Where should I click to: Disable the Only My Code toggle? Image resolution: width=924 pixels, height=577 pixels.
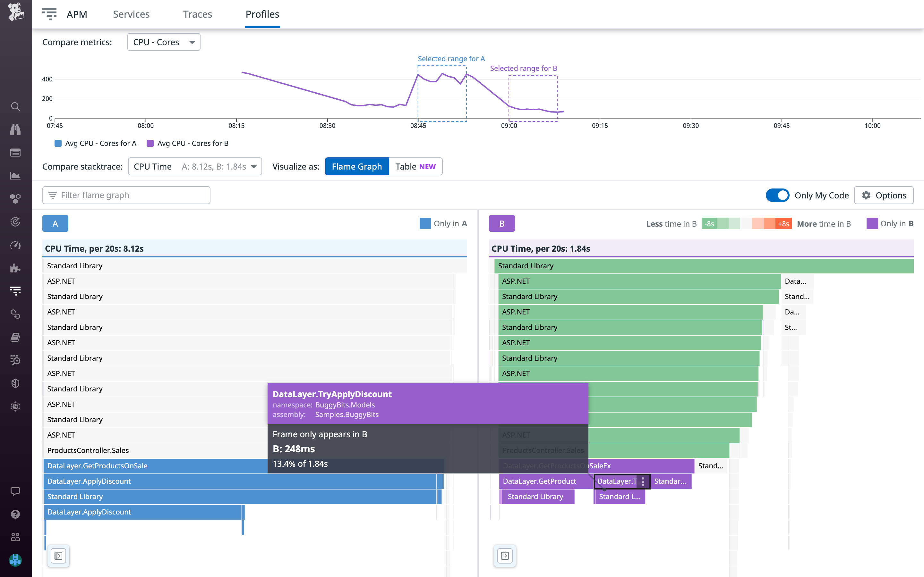point(778,195)
